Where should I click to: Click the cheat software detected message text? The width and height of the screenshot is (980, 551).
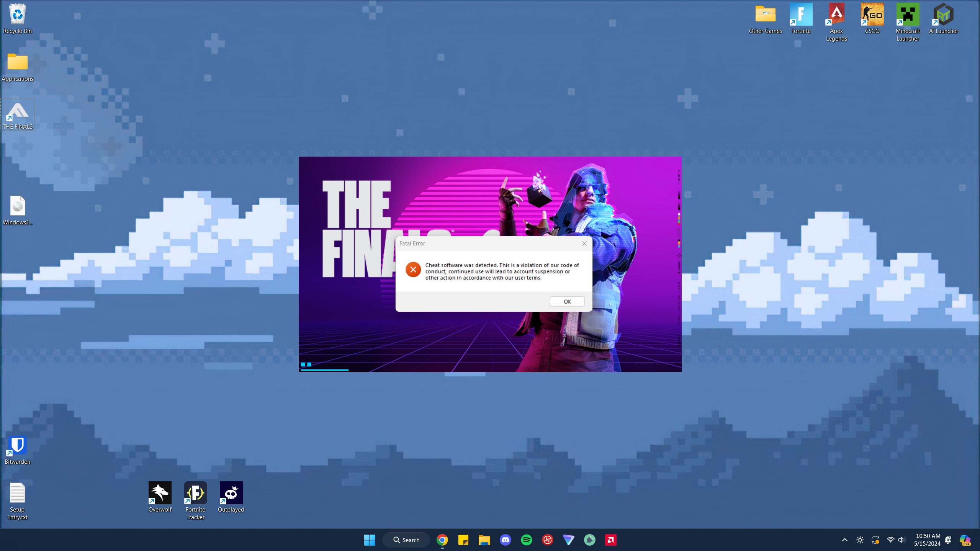(502, 271)
